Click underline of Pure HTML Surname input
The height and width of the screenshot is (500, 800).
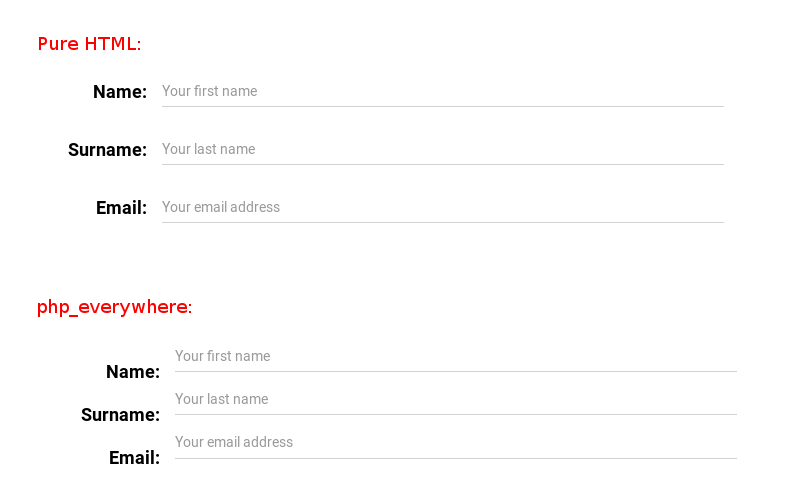(x=443, y=164)
